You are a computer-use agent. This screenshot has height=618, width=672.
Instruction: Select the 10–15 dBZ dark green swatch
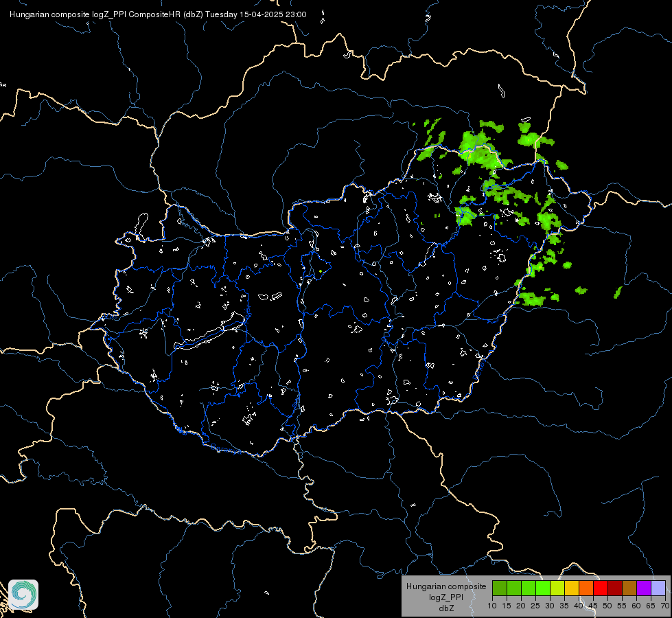pyautogui.click(x=500, y=588)
